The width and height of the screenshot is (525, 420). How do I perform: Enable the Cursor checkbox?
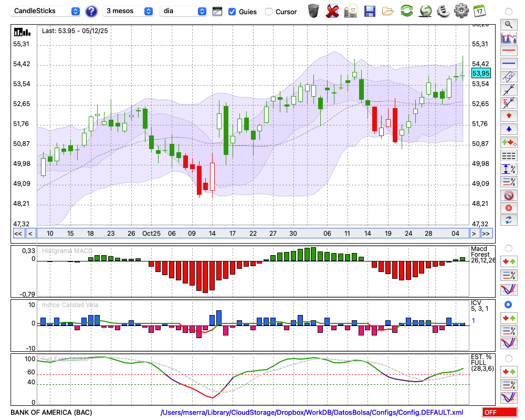pyautogui.click(x=268, y=12)
